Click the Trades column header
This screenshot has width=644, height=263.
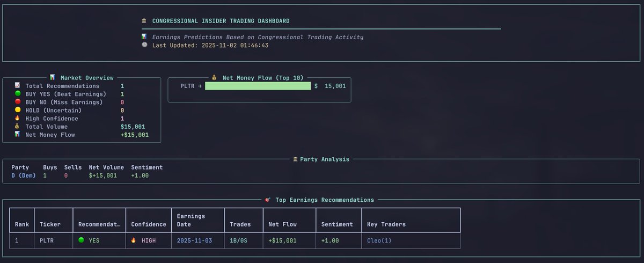pos(240,224)
